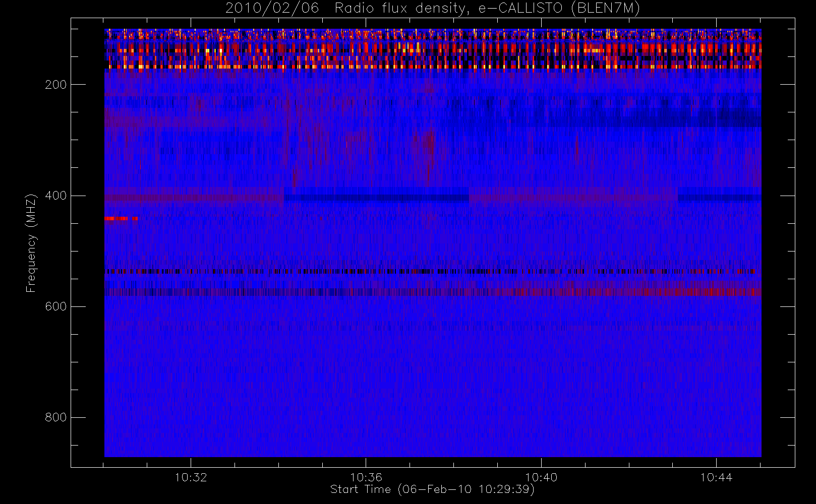
Task: Click the plot title "Radio flux density, e-CALLISTO (BLEN7M)"
Action: [x=487, y=9]
